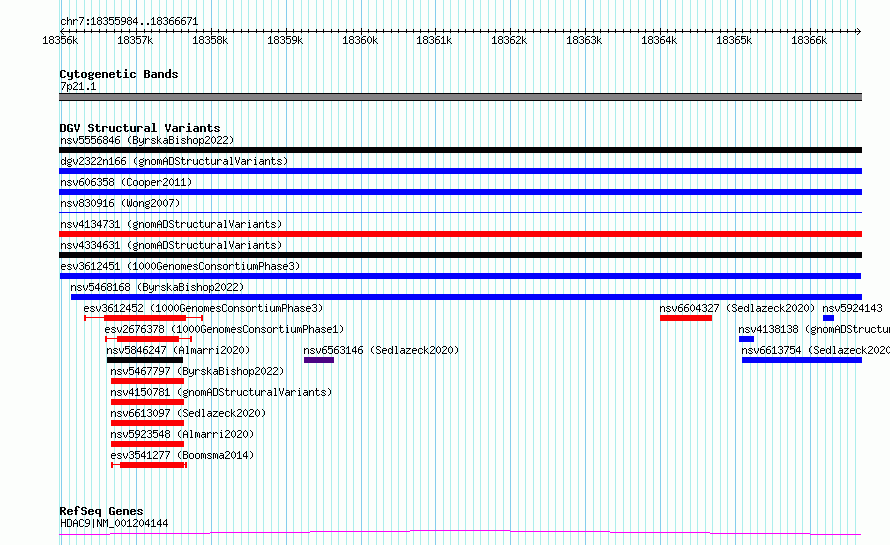890x545 pixels.
Task: Click nsv5467797 (ByrskaBishop2022) label
Action: 197,371
